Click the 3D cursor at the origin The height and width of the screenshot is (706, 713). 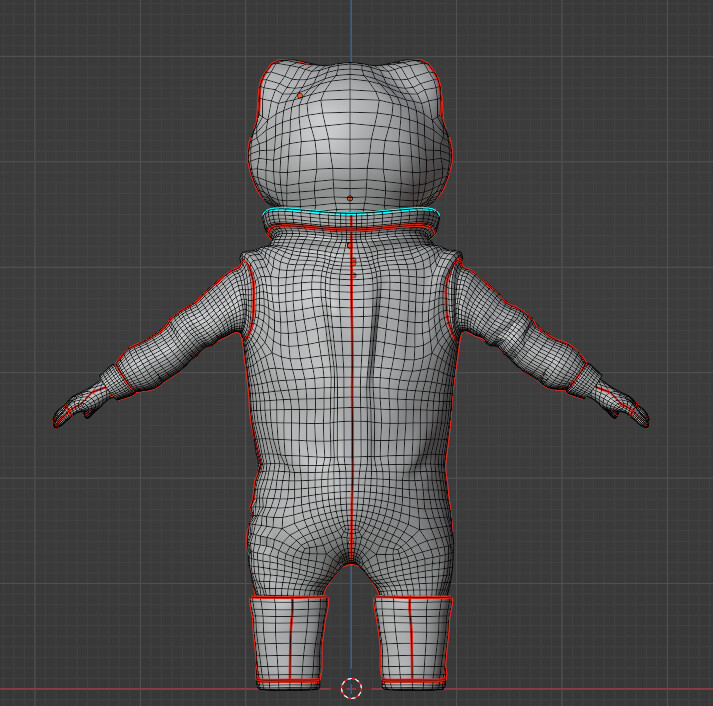click(x=351, y=688)
